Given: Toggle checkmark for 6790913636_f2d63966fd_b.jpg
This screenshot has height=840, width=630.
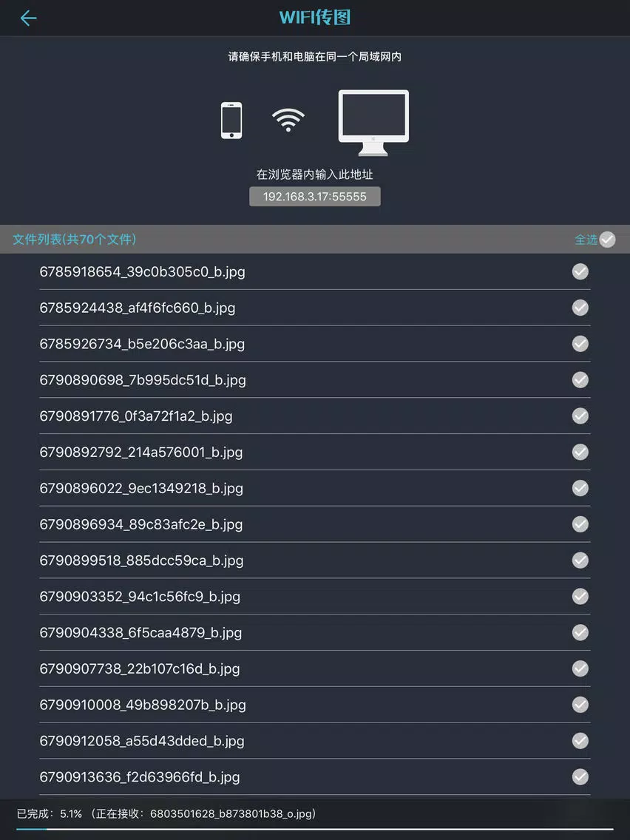Looking at the screenshot, I should (580, 777).
